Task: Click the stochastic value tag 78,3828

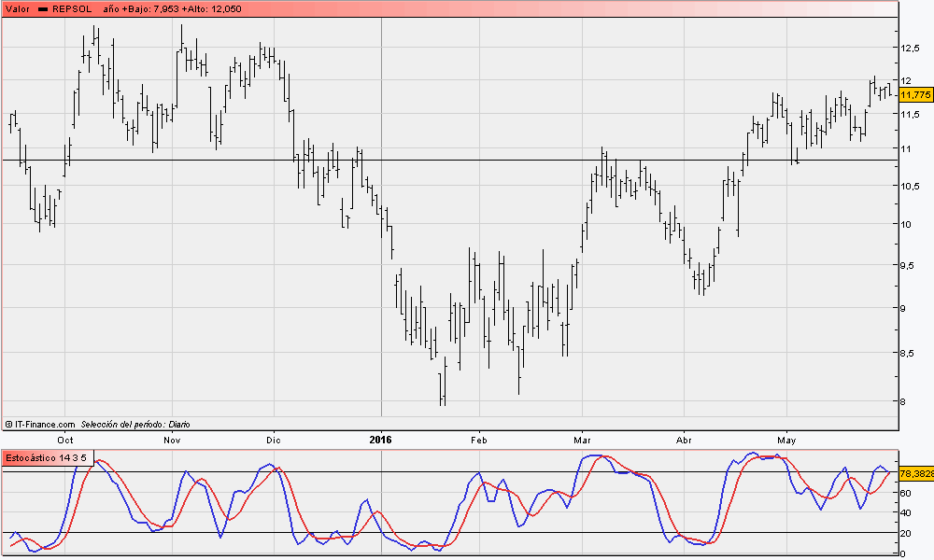Action: pyautogui.click(x=916, y=473)
